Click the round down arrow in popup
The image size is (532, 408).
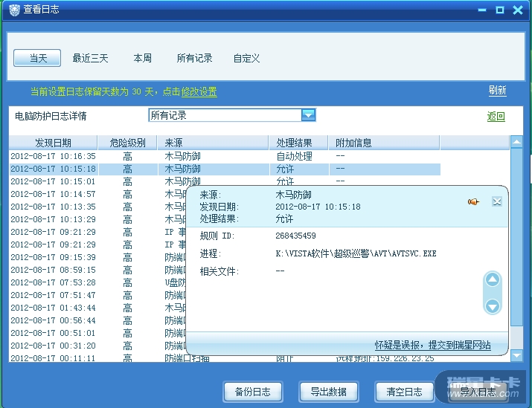(492, 305)
